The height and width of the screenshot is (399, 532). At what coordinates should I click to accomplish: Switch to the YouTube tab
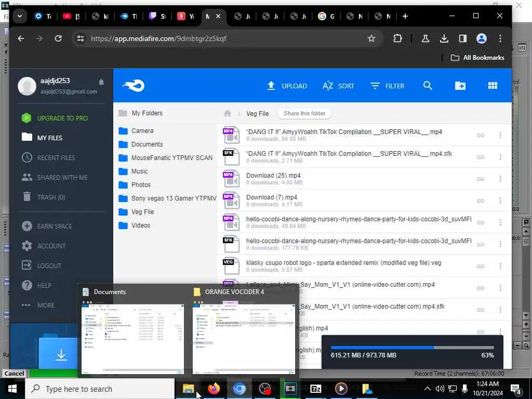[x=71, y=16]
